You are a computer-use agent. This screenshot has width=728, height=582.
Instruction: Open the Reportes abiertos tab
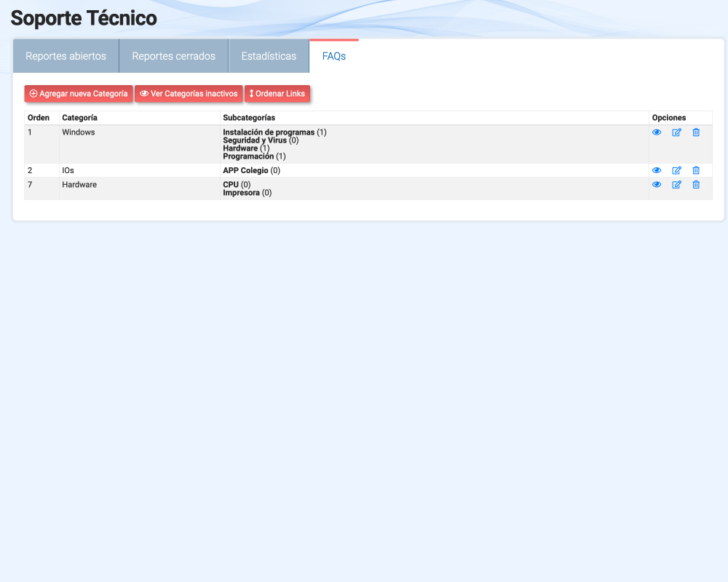66,56
